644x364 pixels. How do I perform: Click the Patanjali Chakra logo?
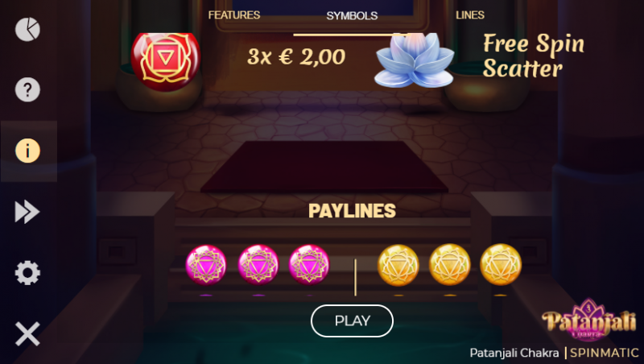tap(588, 320)
